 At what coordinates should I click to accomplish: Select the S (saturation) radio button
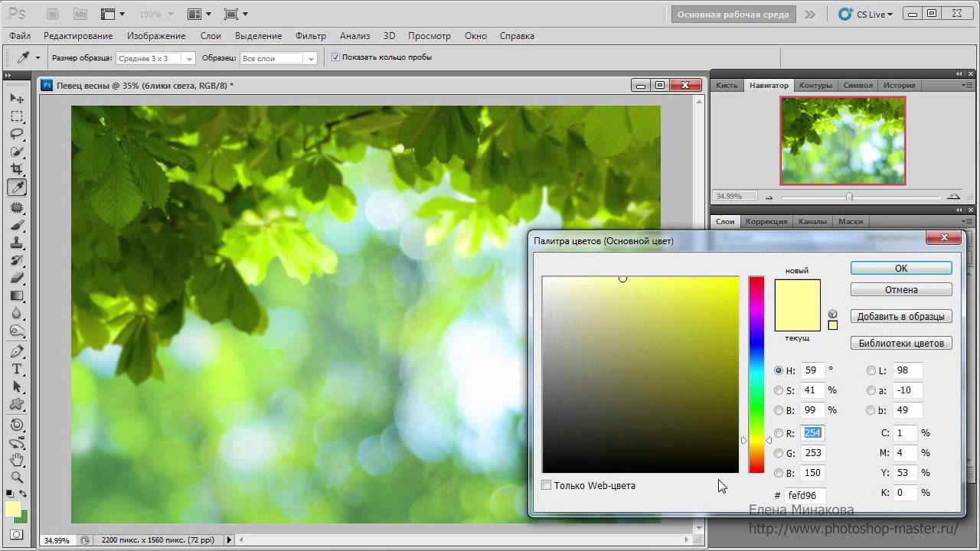(779, 390)
